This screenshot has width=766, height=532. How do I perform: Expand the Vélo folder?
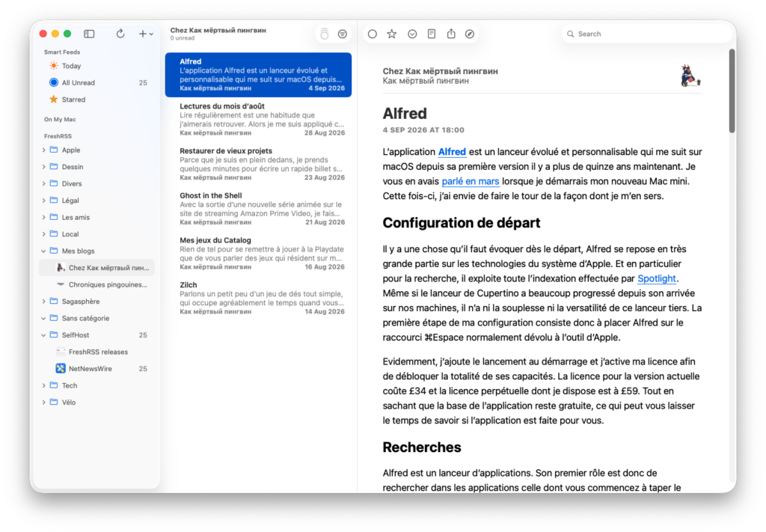tap(43, 402)
